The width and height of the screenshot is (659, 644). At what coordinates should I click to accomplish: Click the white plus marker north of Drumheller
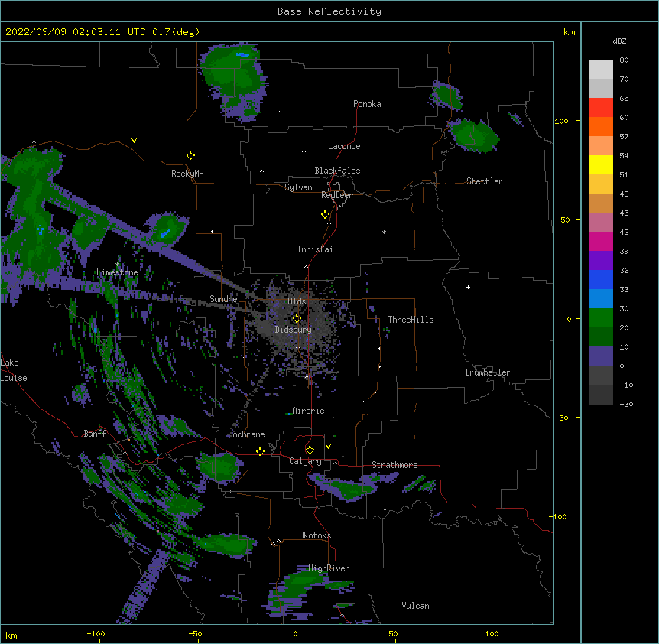[x=468, y=287]
